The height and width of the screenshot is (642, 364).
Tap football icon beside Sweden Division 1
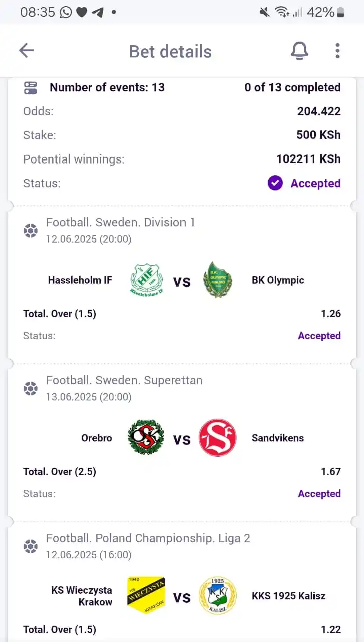click(31, 231)
